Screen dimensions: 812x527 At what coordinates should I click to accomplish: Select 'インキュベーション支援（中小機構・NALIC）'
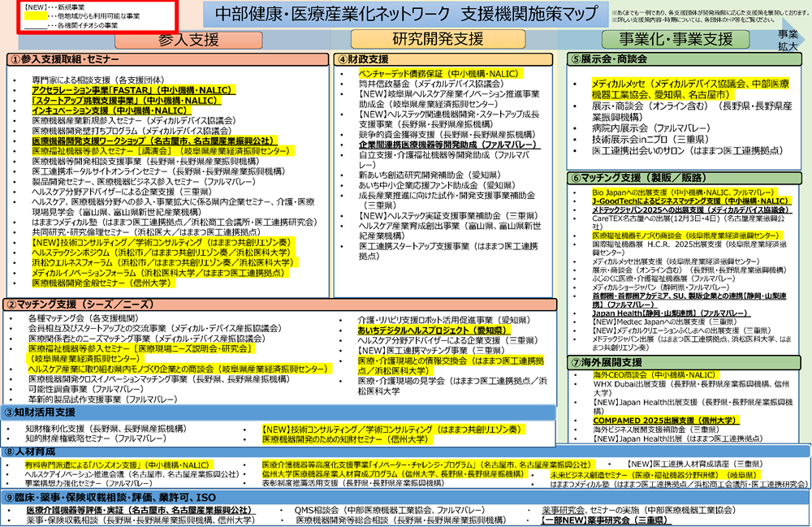point(111,110)
